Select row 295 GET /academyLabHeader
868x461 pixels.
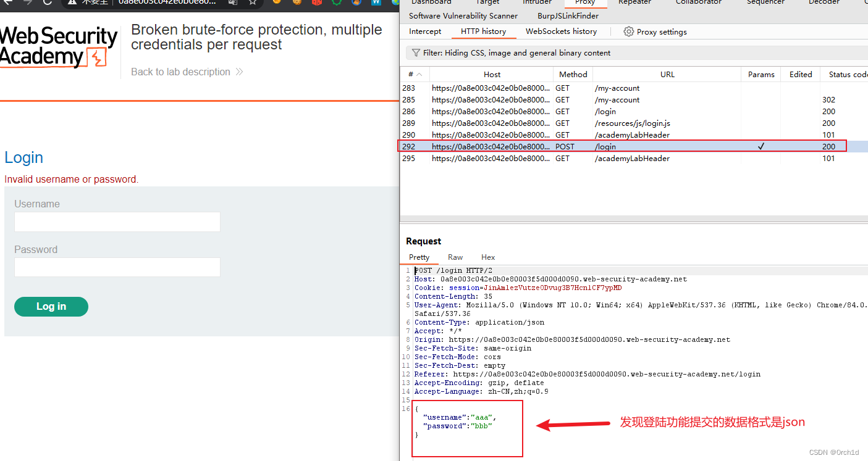click(634, 159)
